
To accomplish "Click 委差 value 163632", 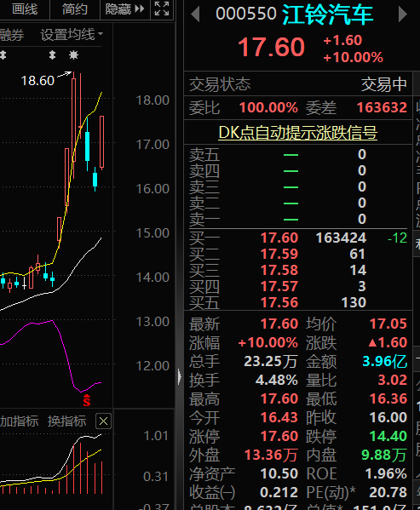I will point(382,107).
